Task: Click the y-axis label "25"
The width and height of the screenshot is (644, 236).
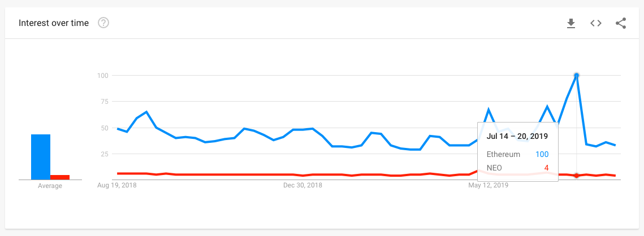Action: [103, 154]
